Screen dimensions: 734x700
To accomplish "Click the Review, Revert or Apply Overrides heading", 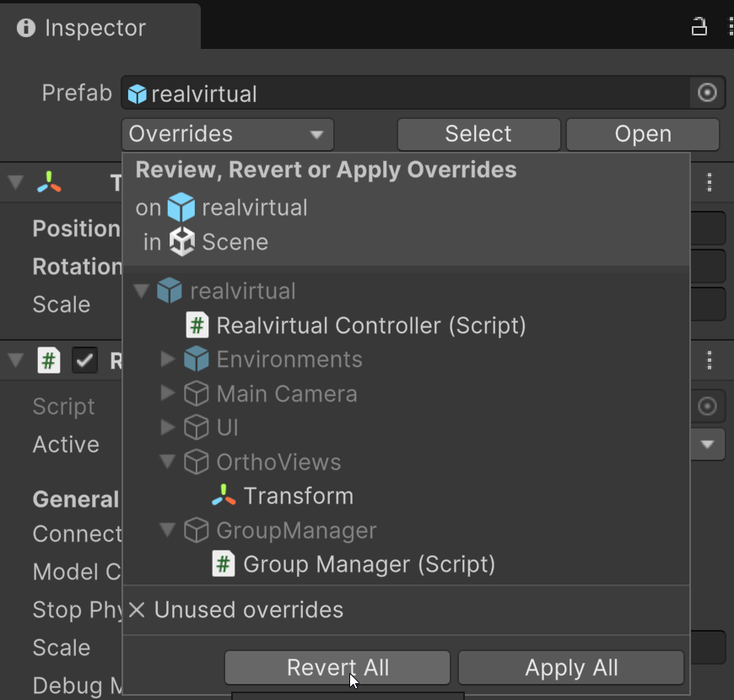I will coord(326,170).
